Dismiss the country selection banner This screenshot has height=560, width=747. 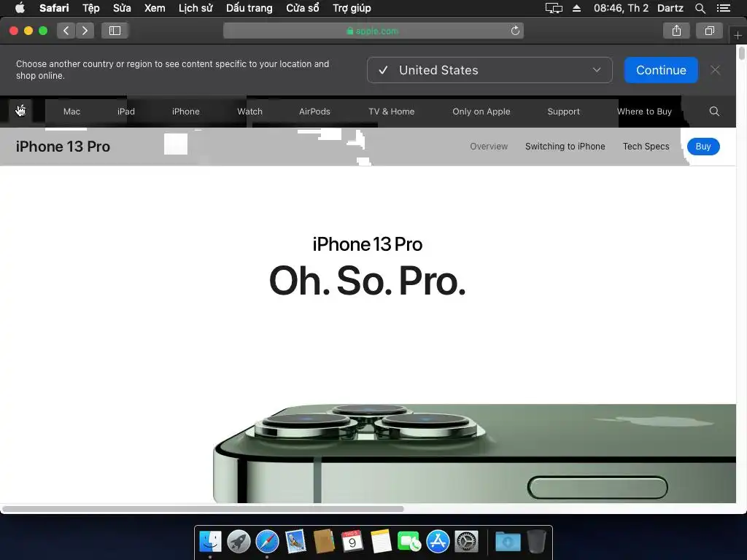tap(715, 70)
